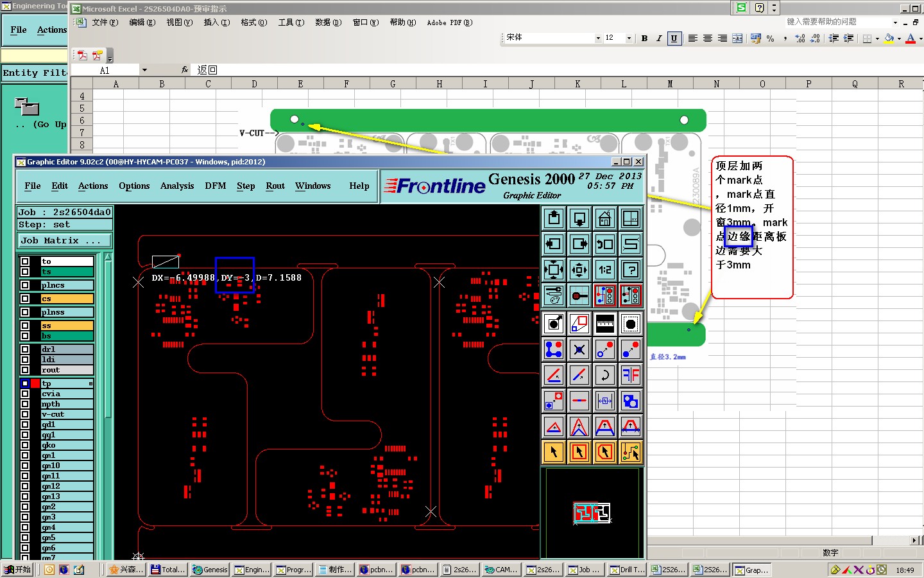924x578 pixels.
Task: Enable the 'cs' layer checkbox
Action: (x=25, y=299)
